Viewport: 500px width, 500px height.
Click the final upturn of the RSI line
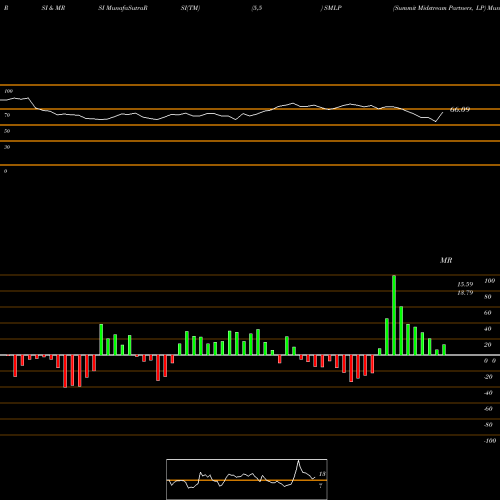(439, 117)
